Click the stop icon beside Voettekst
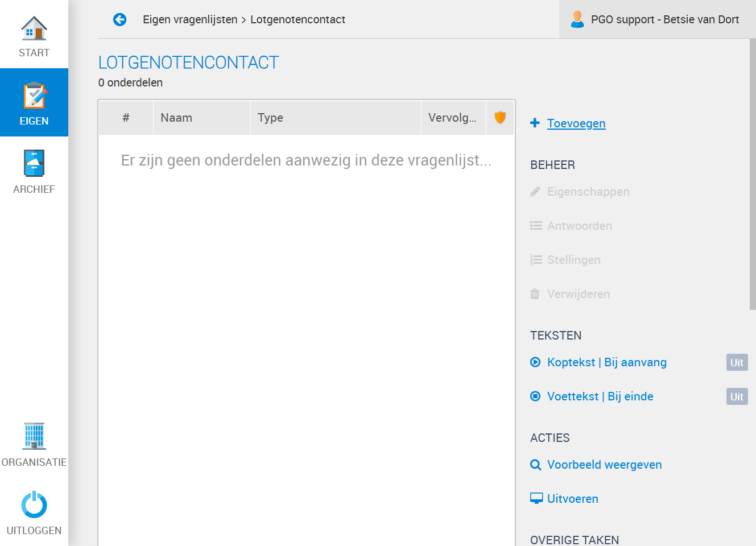Image resolution: width=756 pixels, height=546 pixels. (x=535, y=396)
